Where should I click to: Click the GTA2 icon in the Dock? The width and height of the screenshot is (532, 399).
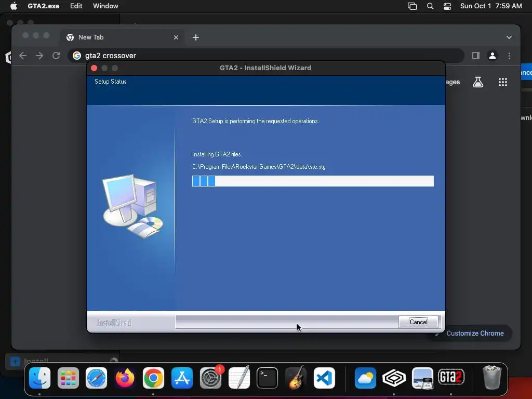tap(451, 378)
